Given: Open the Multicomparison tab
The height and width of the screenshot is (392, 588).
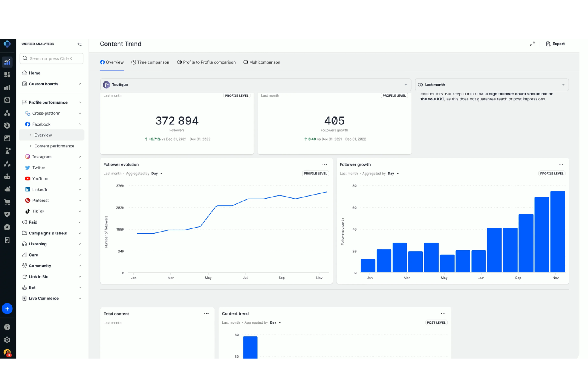Looking at the screenshot, I should (261, 62).
